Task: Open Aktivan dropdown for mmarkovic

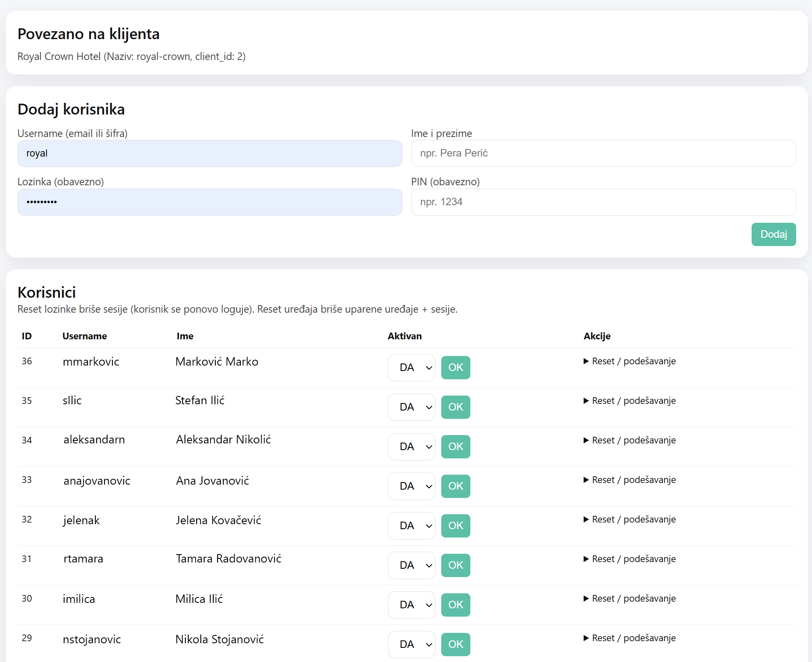Action: (x=411, y=368)
